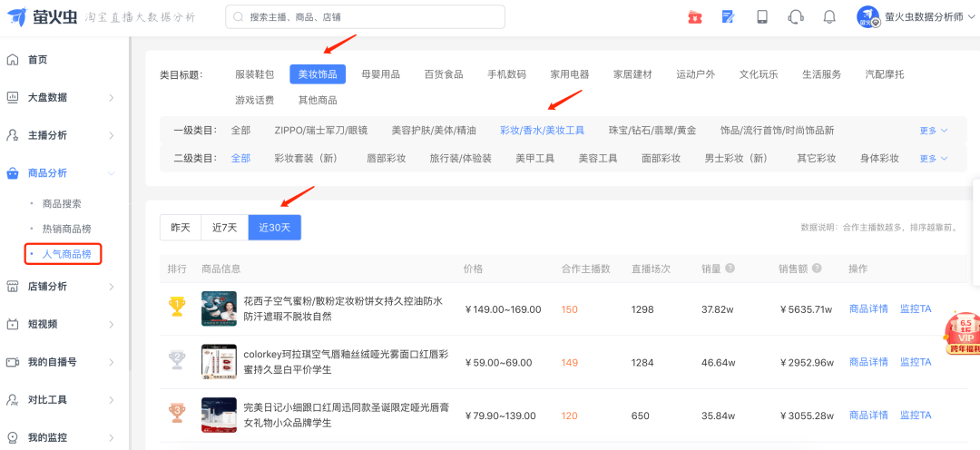Expand 更多 in the 二级类目 row

(933, 159)
